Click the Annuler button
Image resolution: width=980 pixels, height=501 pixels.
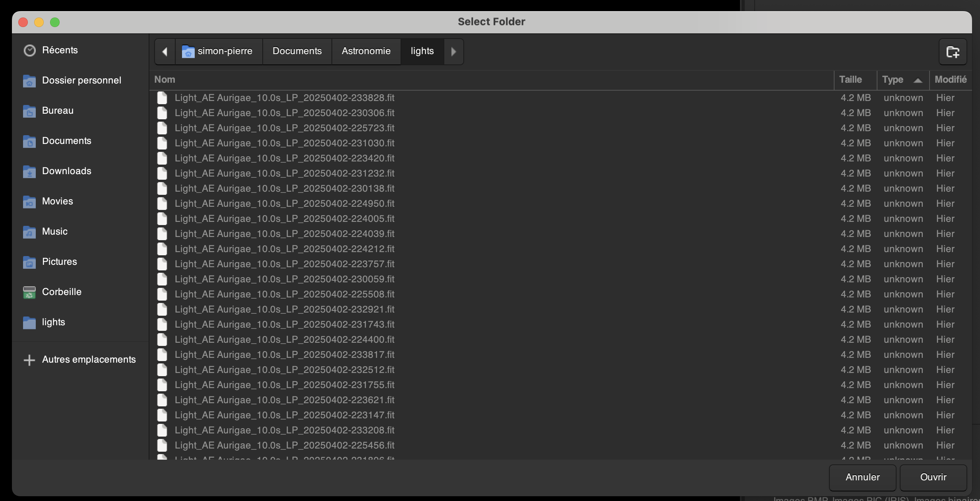tap(862, 477)
